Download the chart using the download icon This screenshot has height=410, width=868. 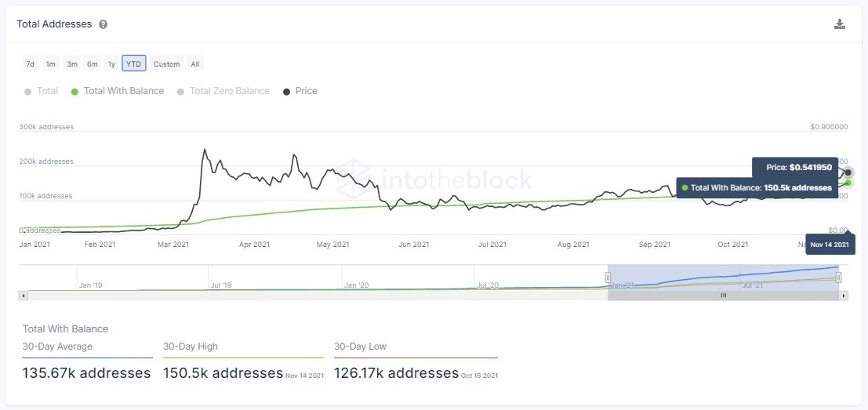pos(840,24)
